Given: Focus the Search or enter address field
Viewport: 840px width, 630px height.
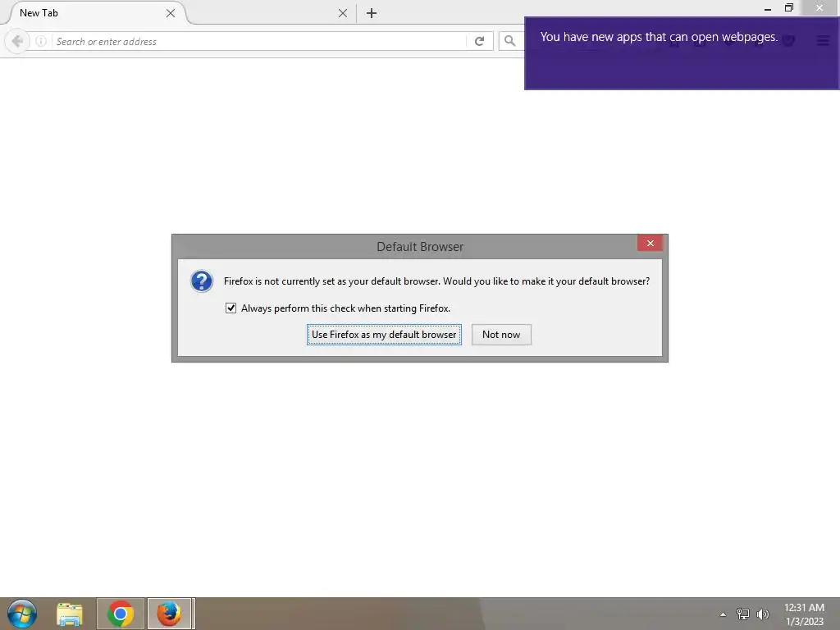Looking at the screenshot, I should click(258, 41).
